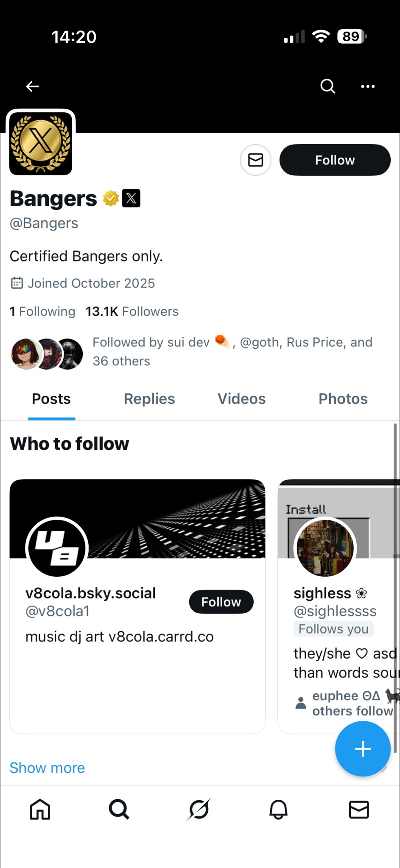Viewport: 400px width, 868px height.
Task: Send a message via envelope icon
Action: pos(255,160)
